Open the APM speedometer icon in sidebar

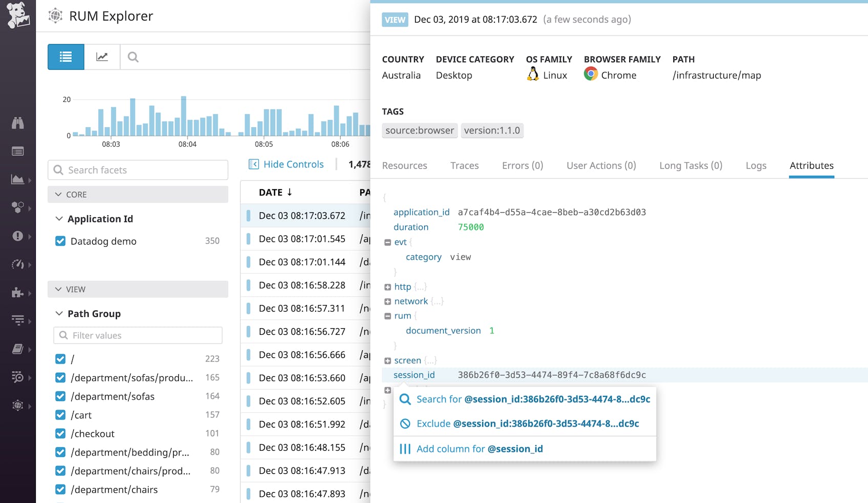[x=18, y=265]
